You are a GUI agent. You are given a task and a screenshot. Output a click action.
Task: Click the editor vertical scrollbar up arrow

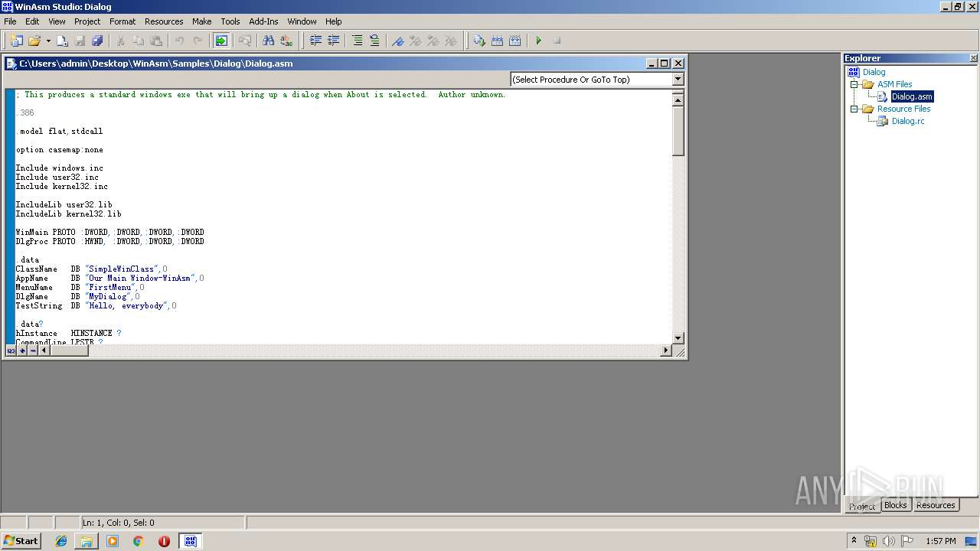[678, 99]
